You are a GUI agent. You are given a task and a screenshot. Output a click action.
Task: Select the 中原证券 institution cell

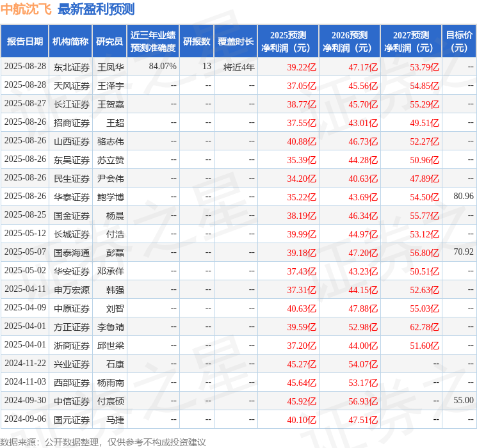[72, 308]
